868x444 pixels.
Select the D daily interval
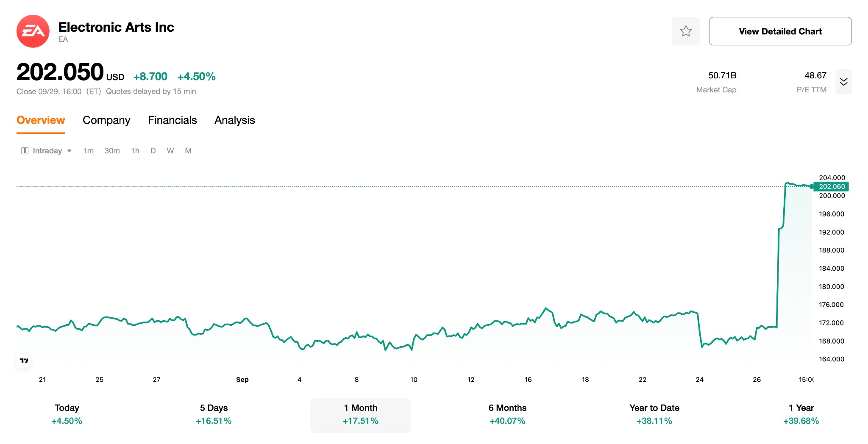153,151
